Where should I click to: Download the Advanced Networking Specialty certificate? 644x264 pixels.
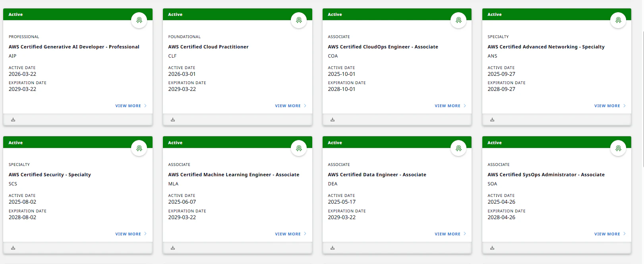(x=492, y=119)
